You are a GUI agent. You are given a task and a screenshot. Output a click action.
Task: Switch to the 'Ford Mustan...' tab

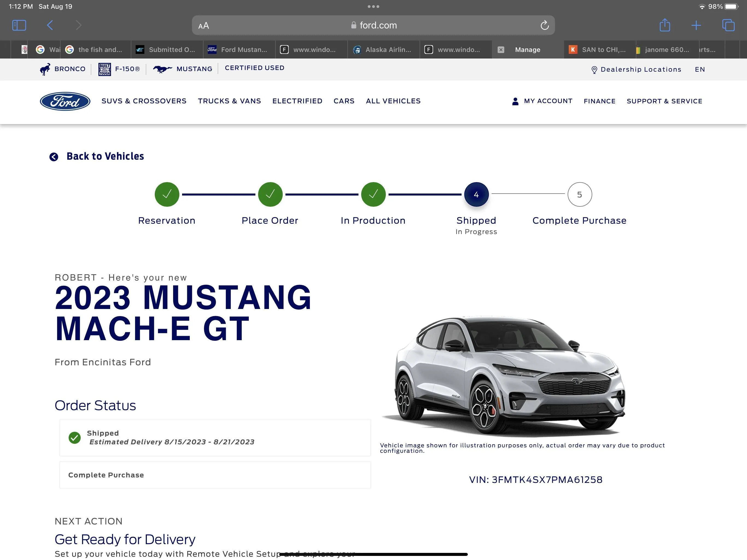coord(239,50)
